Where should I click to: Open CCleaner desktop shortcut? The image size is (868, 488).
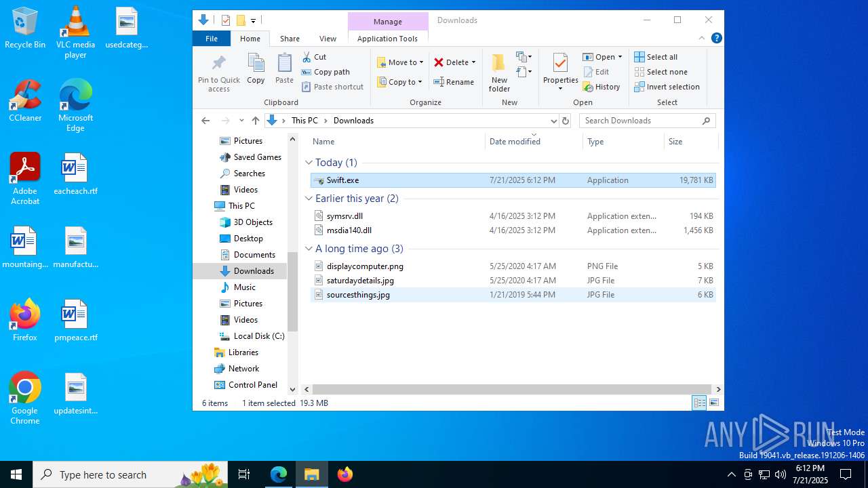point(25,100)
